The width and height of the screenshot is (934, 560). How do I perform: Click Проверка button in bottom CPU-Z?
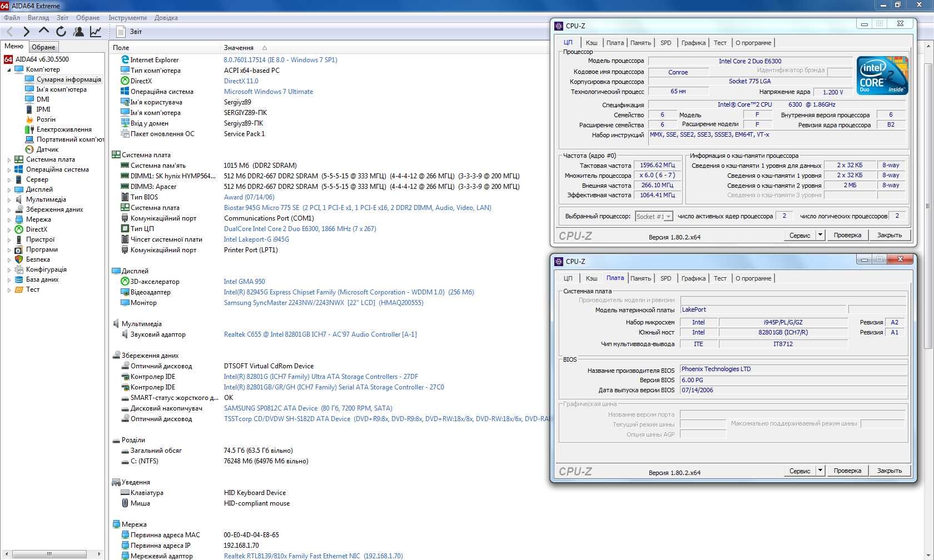(847, 471)
